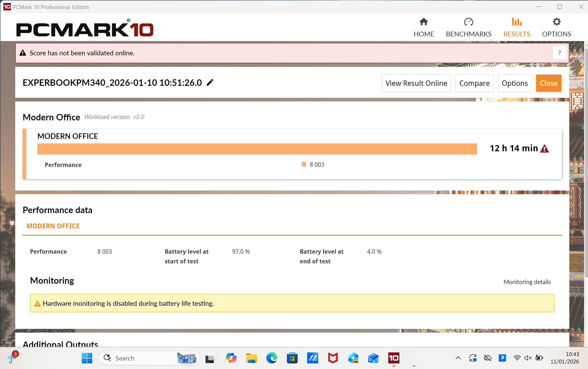This screenshot has height=369, width=588.
Task: Open the BENCHMARKS section
Action: point(469,27)
